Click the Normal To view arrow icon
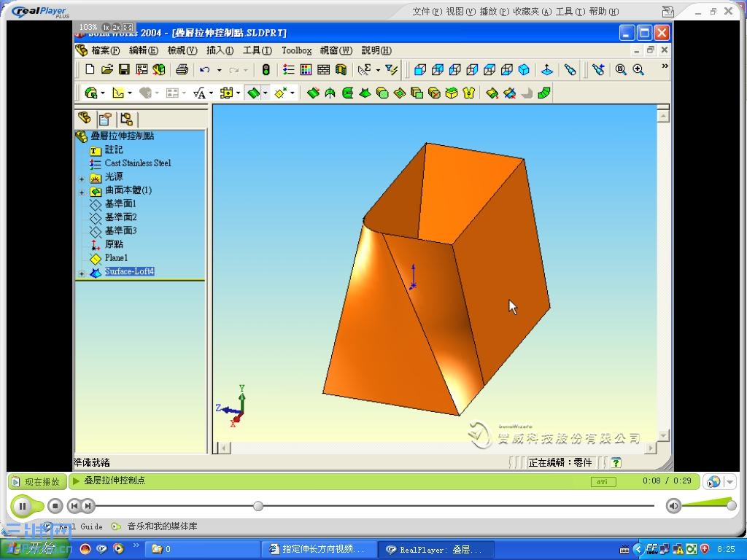The image size is (747, 560). coord(547,70)
